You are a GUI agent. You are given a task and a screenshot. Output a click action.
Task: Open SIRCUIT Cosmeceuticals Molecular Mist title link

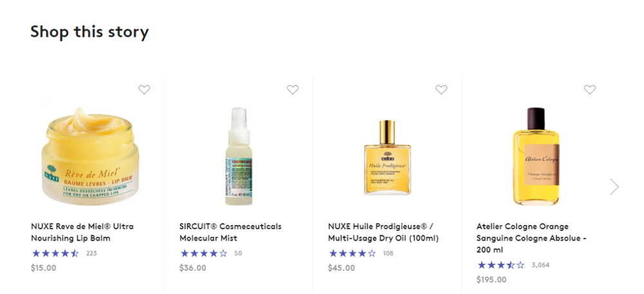(x=231, y=232)
